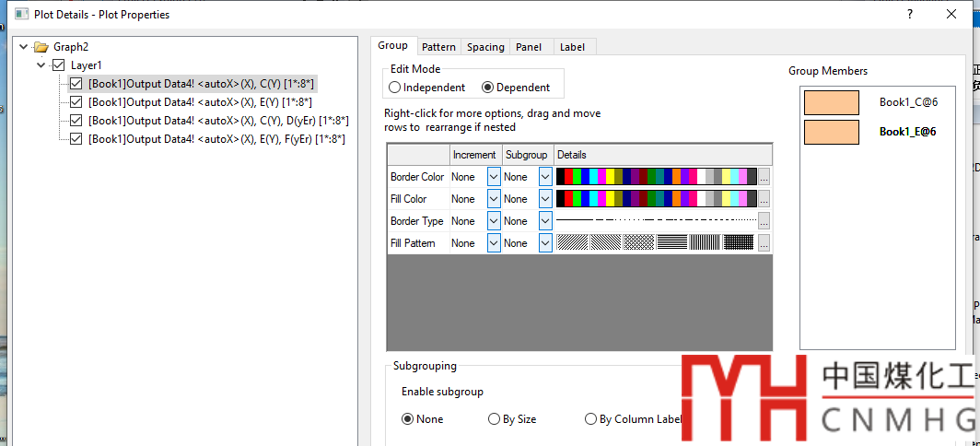Open Border Type details ellipsis button
Screen dimensions: 980x446
764,221
